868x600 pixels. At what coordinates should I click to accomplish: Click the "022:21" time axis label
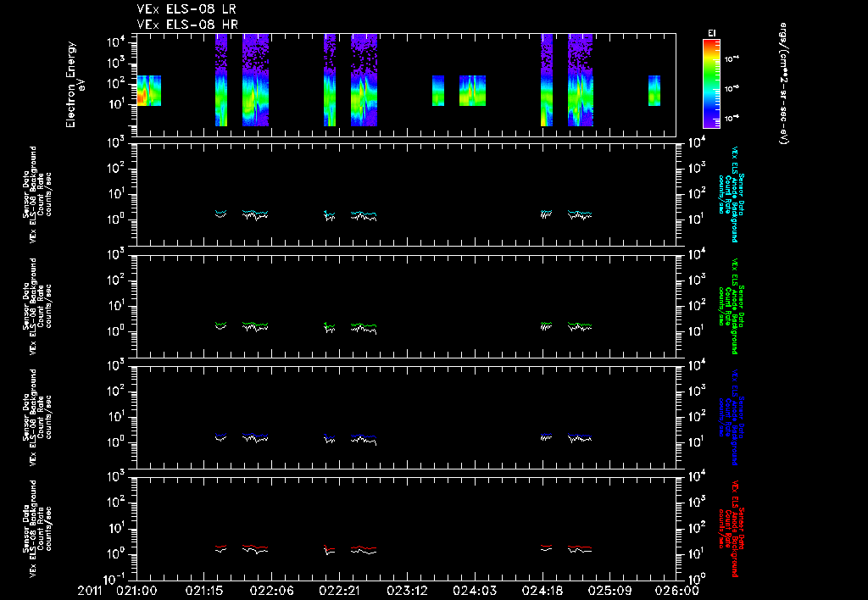[339, 591]
